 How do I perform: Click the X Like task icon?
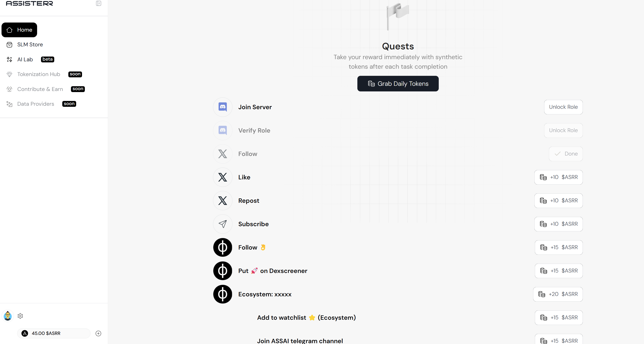coord(222,177)
